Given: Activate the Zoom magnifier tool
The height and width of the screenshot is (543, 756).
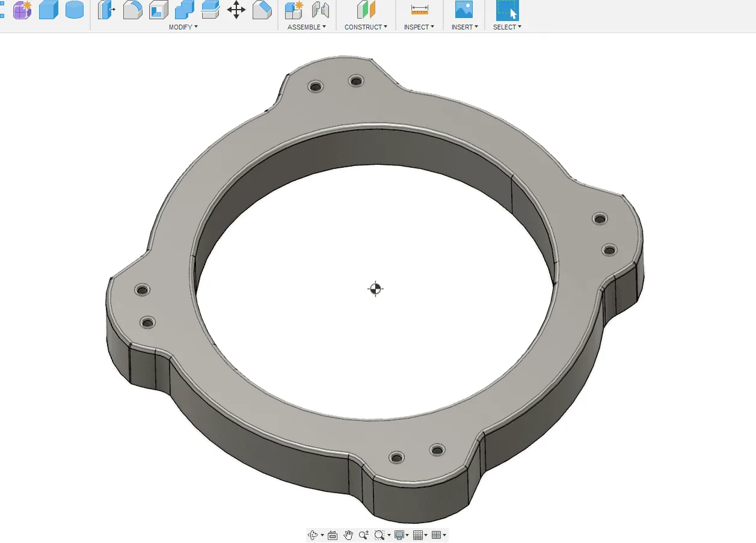Looking at the screenshot, I should click(x=364, y=535).
